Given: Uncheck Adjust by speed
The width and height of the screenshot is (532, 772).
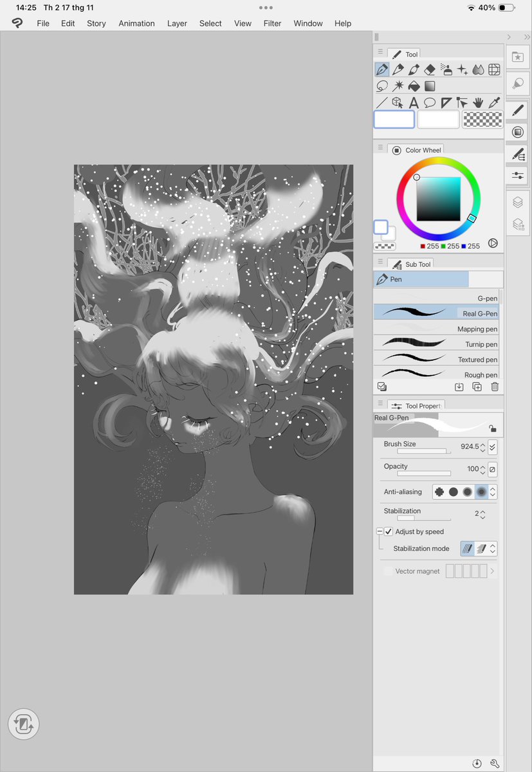Looking at the screenshot, I should point(389,531).
